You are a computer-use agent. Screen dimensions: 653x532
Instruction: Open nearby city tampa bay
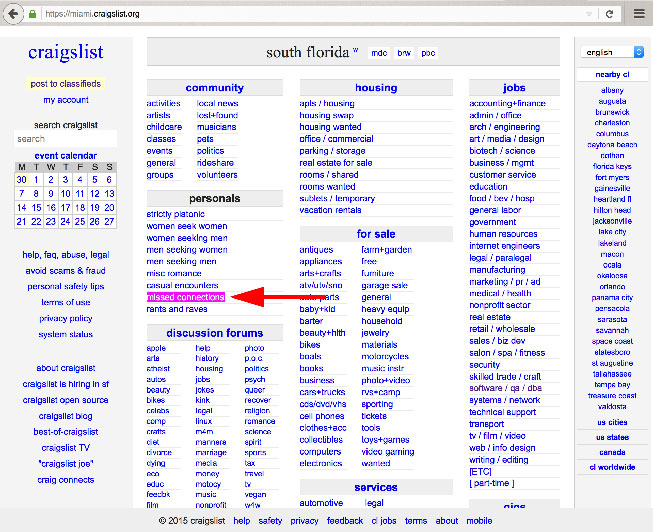(612, 385)
